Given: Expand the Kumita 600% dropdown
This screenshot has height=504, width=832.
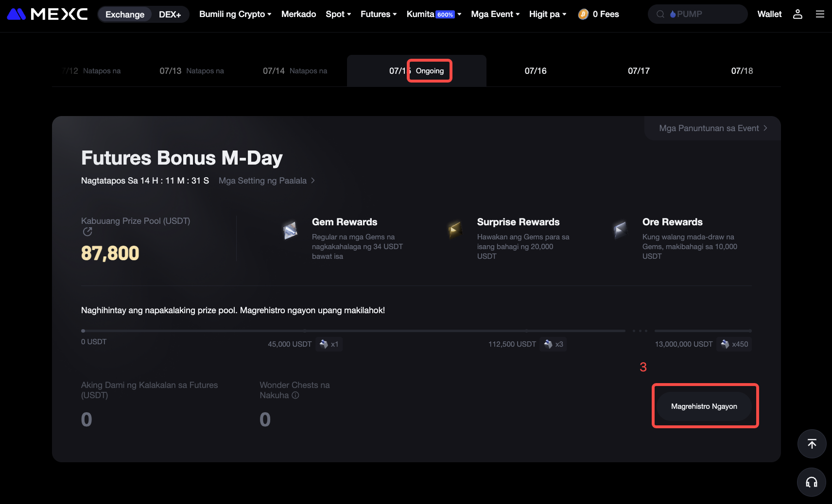Looking at the screenshot, I should (434, 14).
